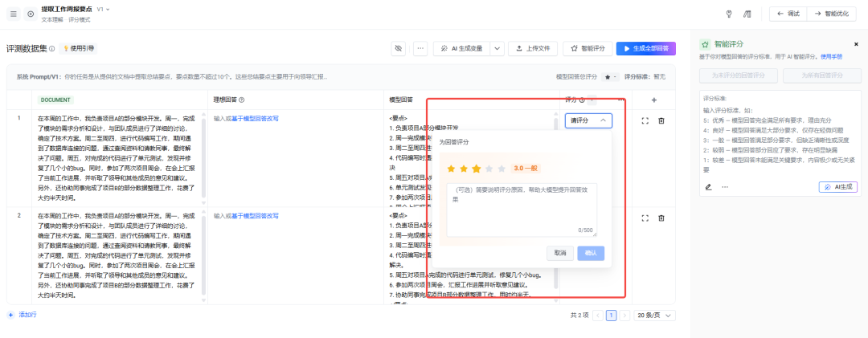868x338 pixels.
Task: Go to previous page arrow
Action: tap(598, 316)
